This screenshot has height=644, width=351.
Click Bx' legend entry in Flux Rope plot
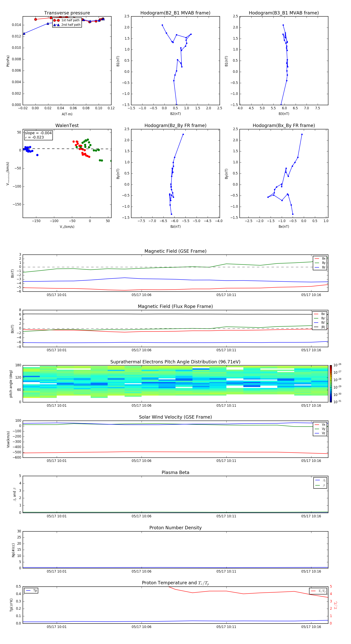pos(320,314)
